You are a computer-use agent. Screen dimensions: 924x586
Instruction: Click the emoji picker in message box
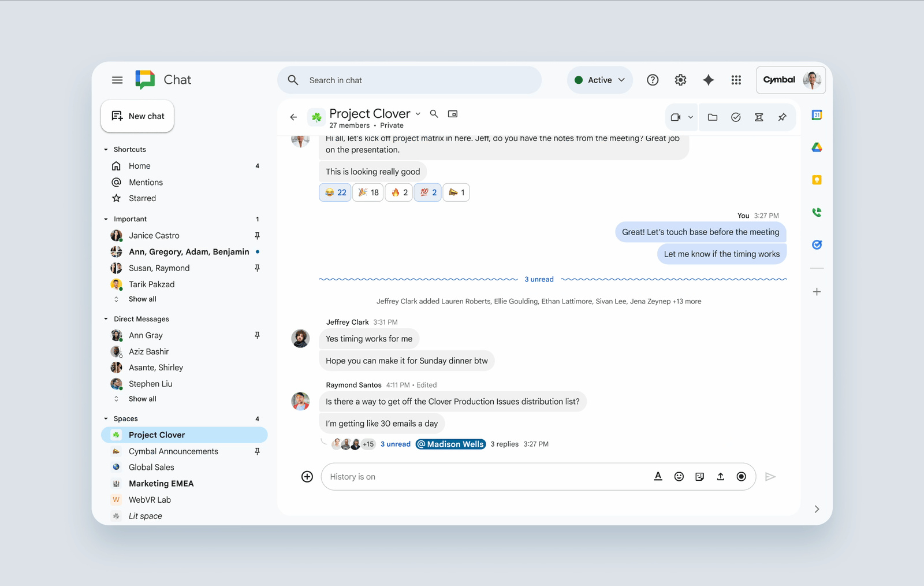(679, 477)
